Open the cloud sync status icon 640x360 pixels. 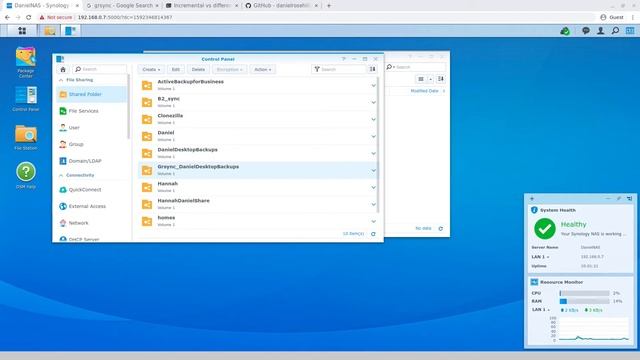coord(565,31)
